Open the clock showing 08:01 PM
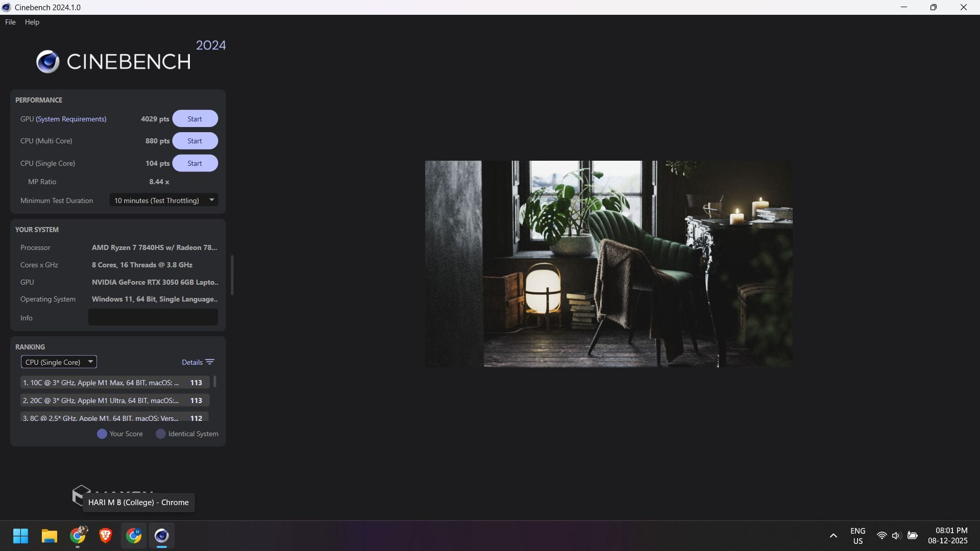Screen dimensions: 980x551 coord(948,536)
